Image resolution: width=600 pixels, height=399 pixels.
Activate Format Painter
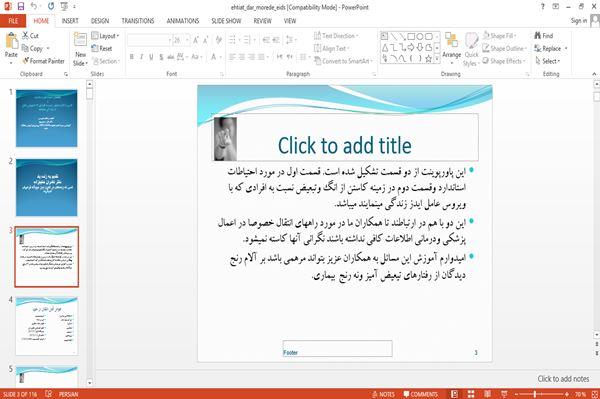[x=44, y=61]
